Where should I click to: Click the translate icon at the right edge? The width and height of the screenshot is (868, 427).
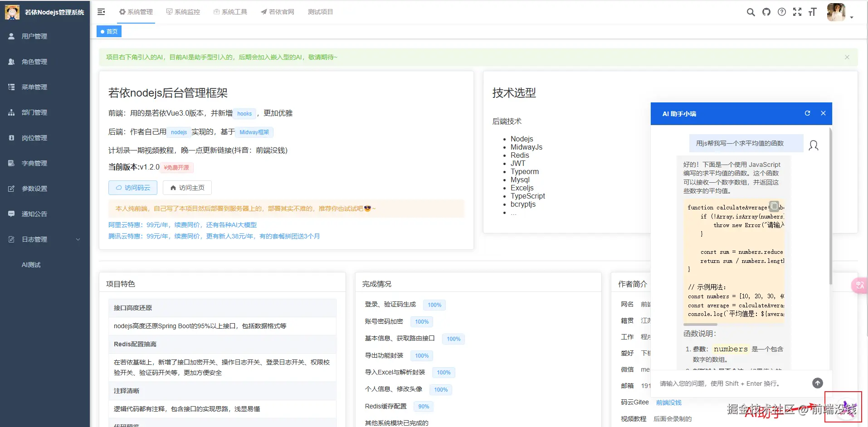[x=860, y=285]
